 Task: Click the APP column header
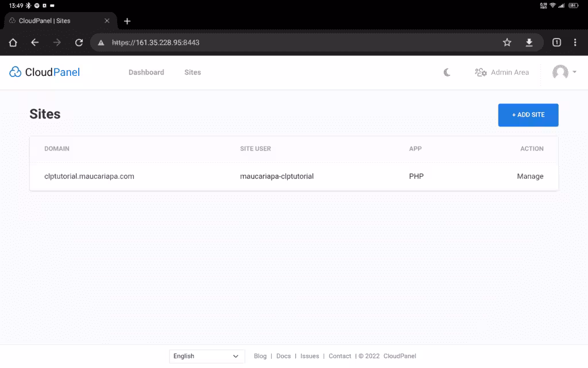415,149
